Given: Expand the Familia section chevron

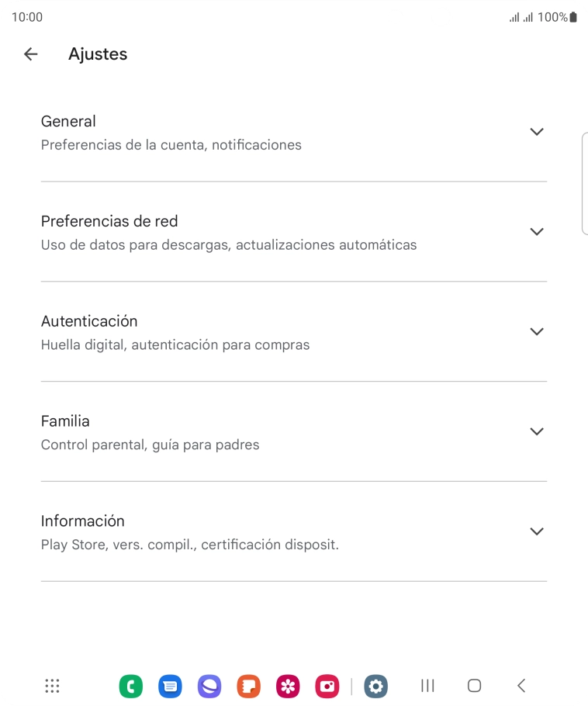Looking at the screenshot, I should (x=536, y=431).
